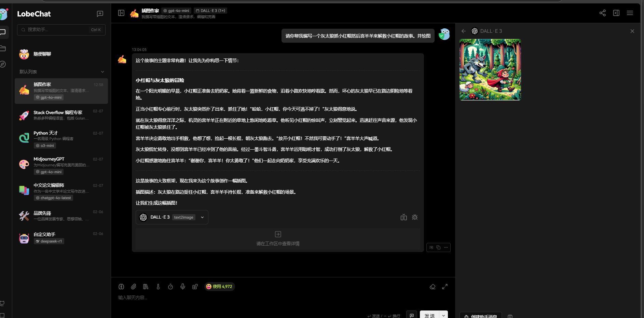The image size is (644, 318).
Task: Click the 小红帽与灰太狼的冒险 story heading
Action: [160, 80]
